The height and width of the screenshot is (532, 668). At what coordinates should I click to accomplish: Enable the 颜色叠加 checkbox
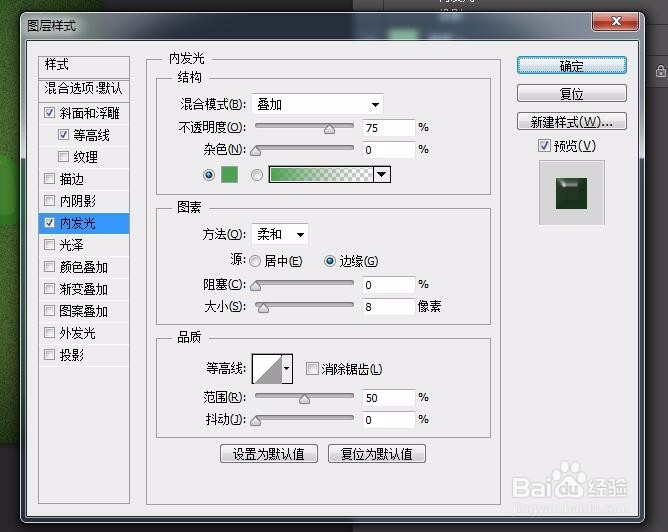pyautogui.click(x=49, y=267)
